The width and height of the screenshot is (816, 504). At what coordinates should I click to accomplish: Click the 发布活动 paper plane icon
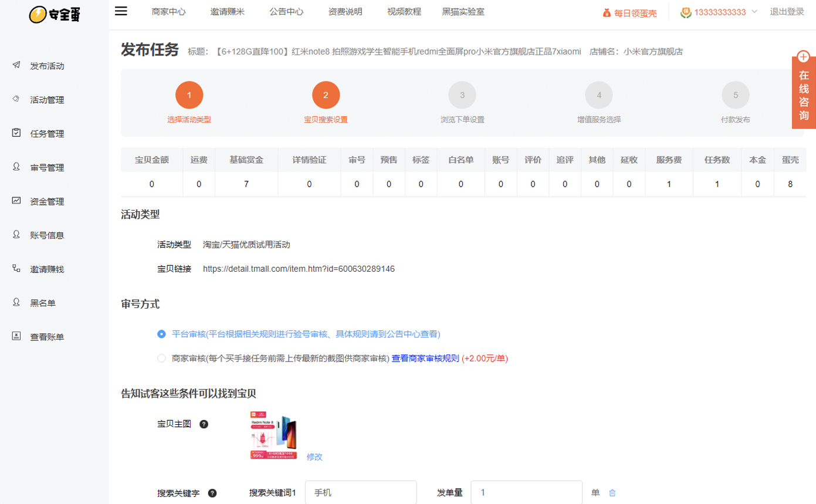coord(16,65)
